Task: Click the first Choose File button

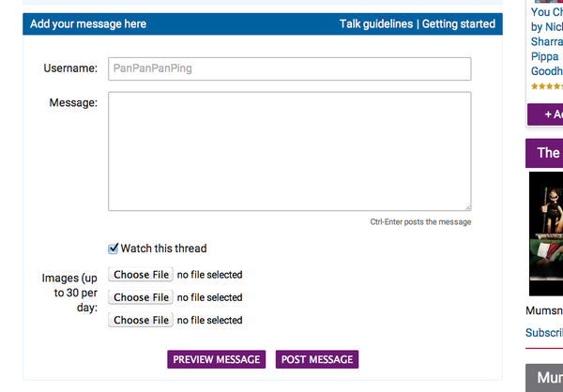Action: [x=141, y=275]
